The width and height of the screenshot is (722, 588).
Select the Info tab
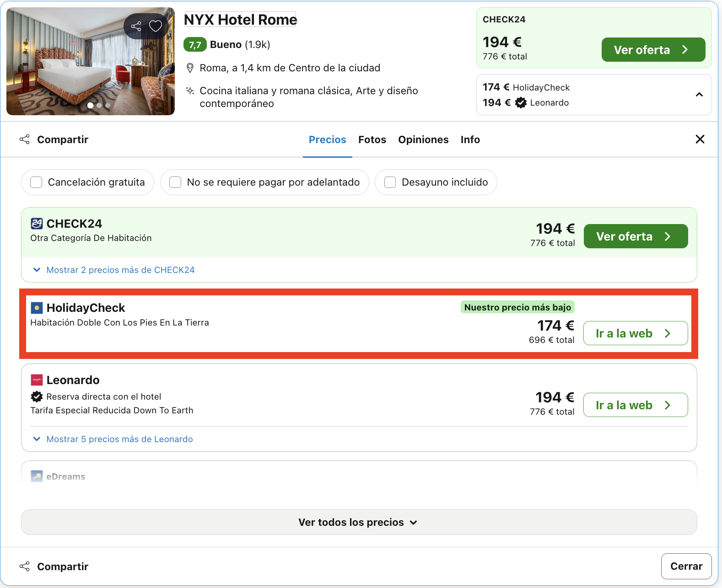point(470,139)
